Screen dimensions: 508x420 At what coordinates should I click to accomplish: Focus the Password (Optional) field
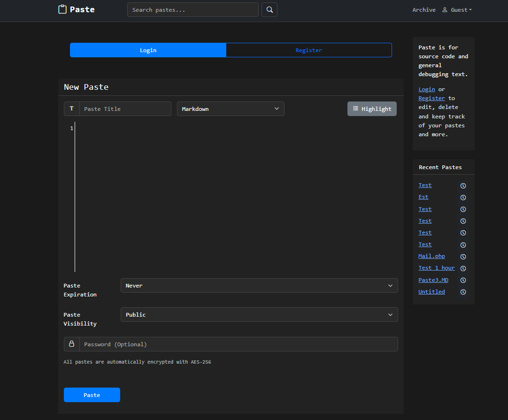[239, 344]
